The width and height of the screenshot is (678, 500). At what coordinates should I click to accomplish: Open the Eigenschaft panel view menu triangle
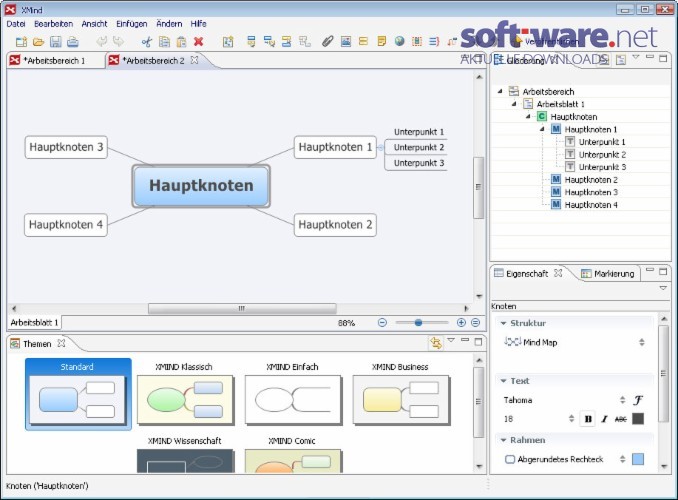(663, 288)
